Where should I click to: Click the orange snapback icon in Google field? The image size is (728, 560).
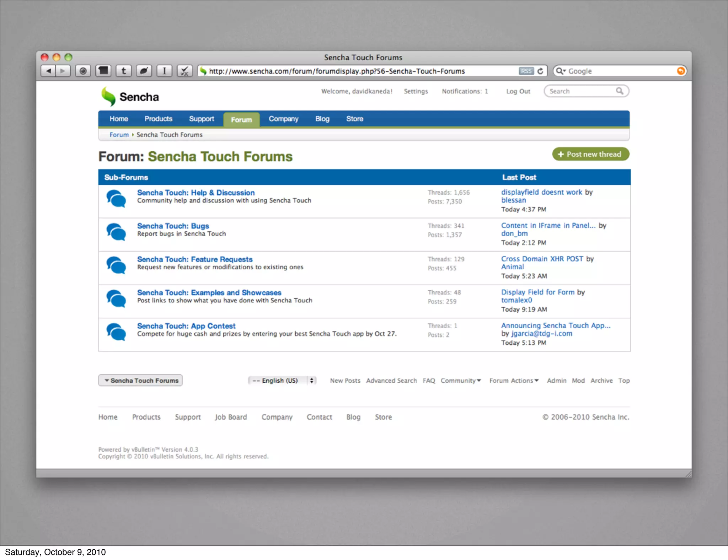pyautogui.click(x=680, y=71)
